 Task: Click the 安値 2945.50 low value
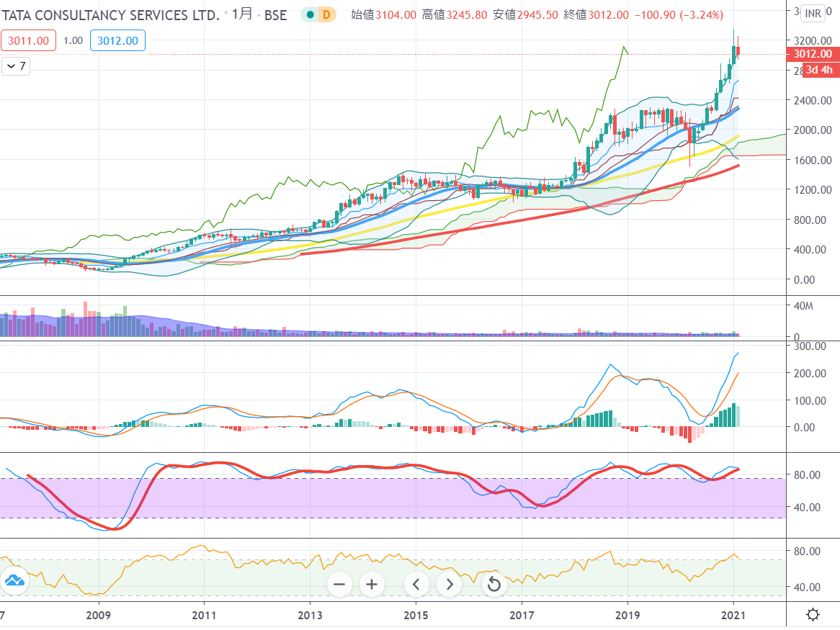coord(525,15)
